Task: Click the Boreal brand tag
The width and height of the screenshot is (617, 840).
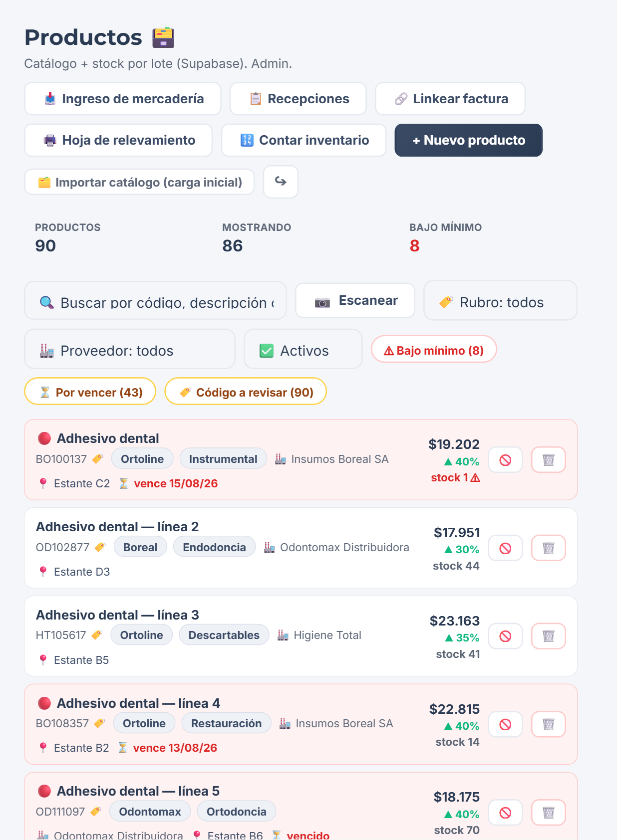Action: (140, 547)
